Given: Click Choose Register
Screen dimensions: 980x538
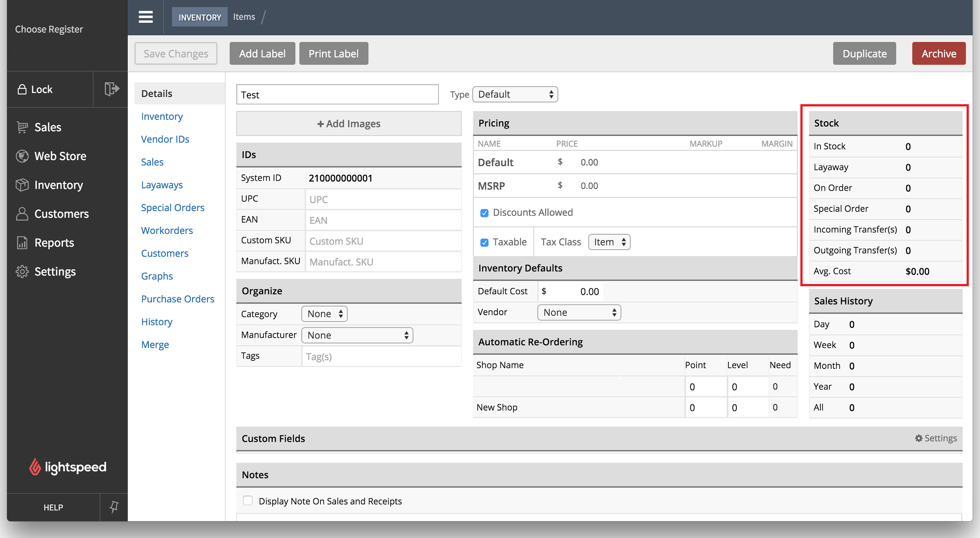Looking at the screenshot, I should coord(49,29).
